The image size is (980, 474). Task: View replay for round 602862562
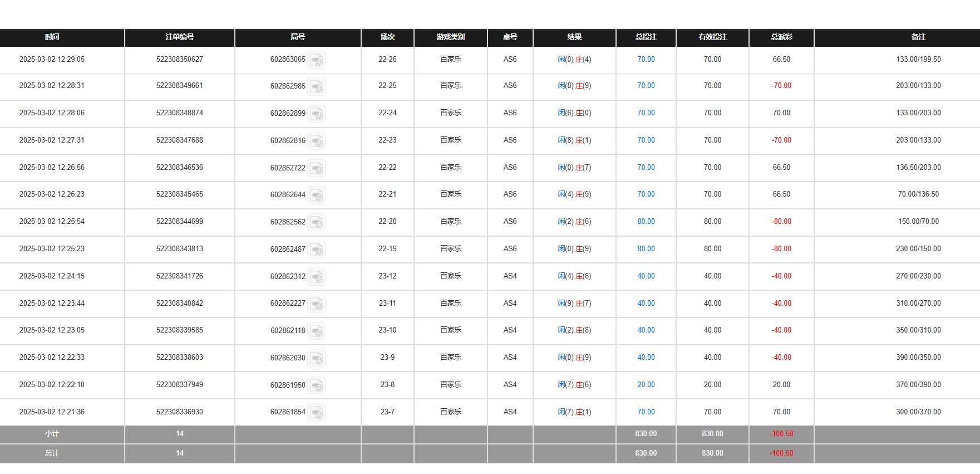click(317, 222)
